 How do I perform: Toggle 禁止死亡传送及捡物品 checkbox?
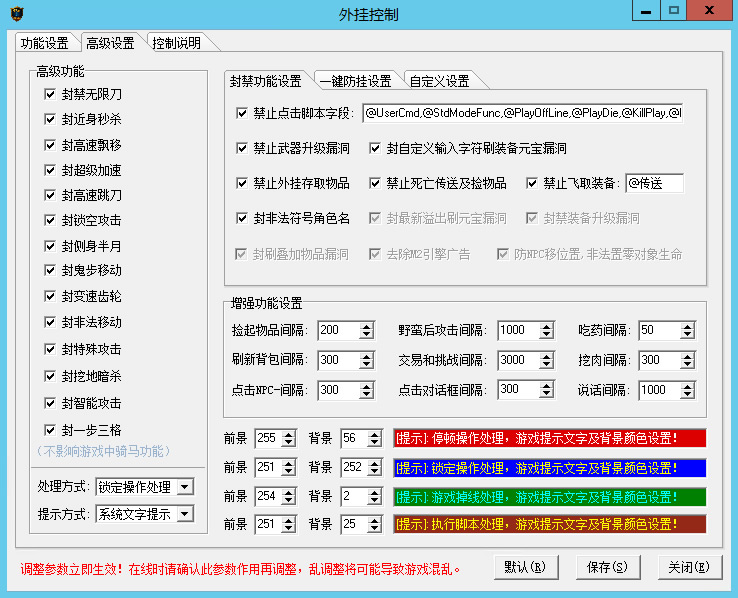pos(375,183)
